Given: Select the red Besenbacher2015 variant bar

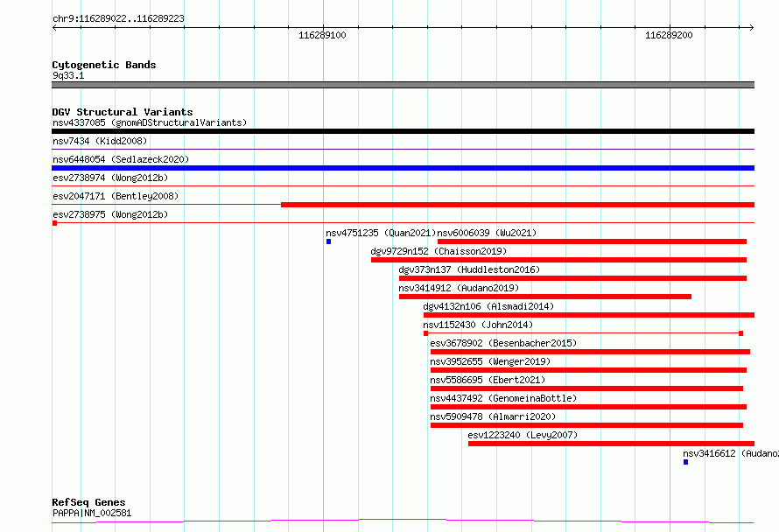Looking at the screenshot, I should tap(590, 352).
